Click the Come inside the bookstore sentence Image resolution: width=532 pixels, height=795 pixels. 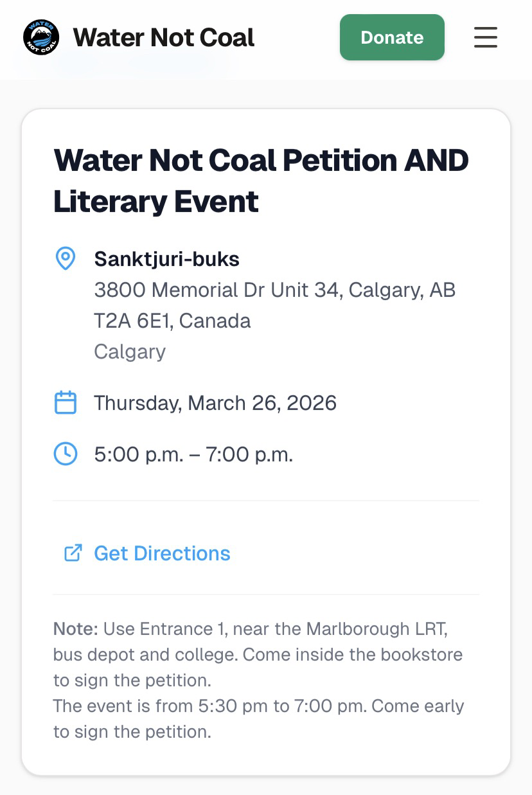click(x=352, y=654)
